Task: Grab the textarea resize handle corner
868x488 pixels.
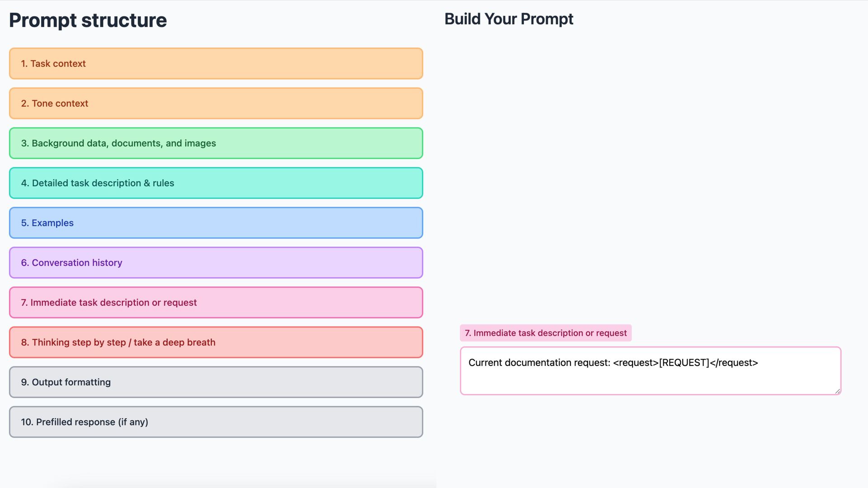Action: point(838,391)
